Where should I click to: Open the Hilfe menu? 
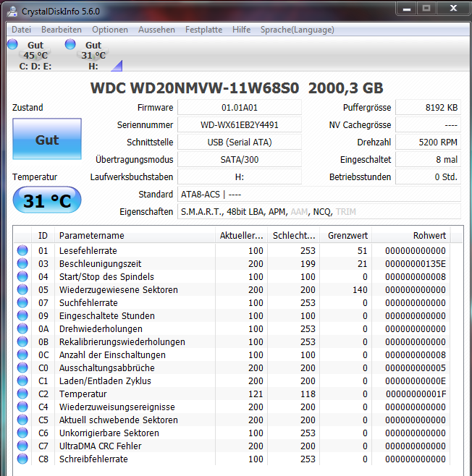click(x=242, y=30)
